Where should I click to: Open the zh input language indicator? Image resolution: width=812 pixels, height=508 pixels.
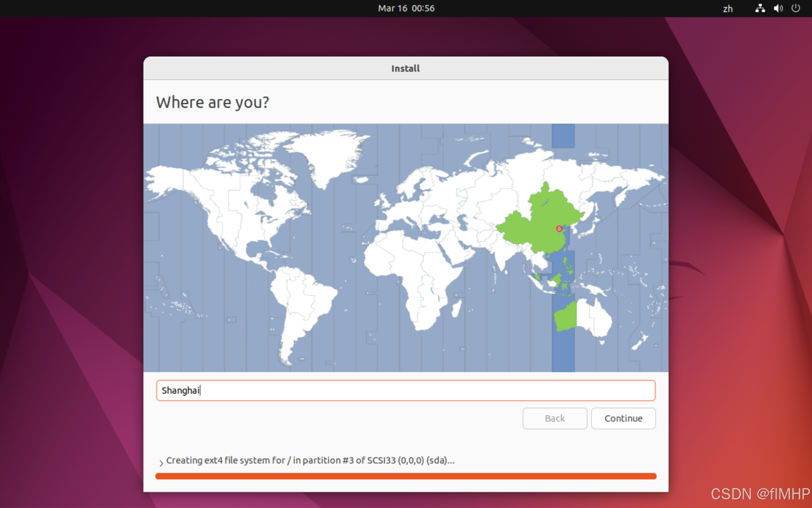728,9
